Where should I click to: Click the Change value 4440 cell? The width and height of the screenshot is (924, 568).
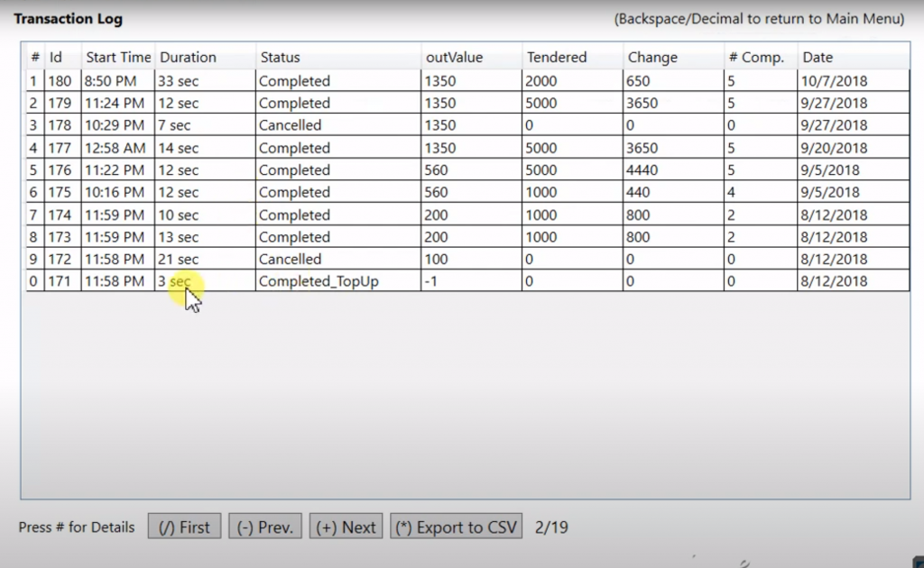642,170
